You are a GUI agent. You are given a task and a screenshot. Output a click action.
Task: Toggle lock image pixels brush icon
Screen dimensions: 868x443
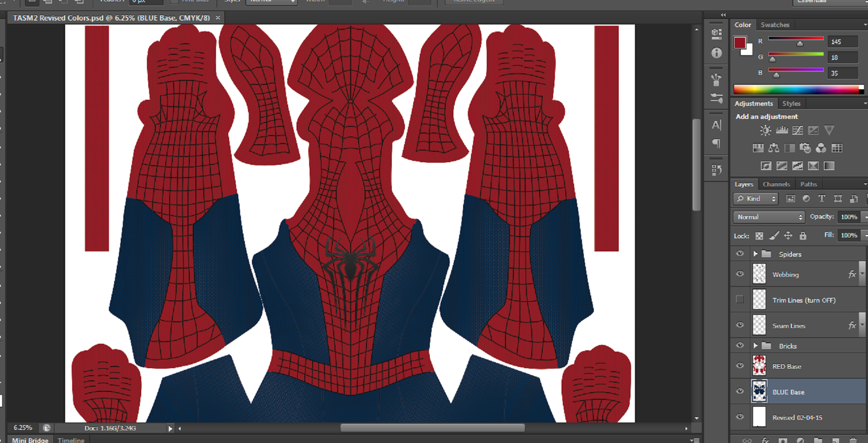[x=774, y=236]
